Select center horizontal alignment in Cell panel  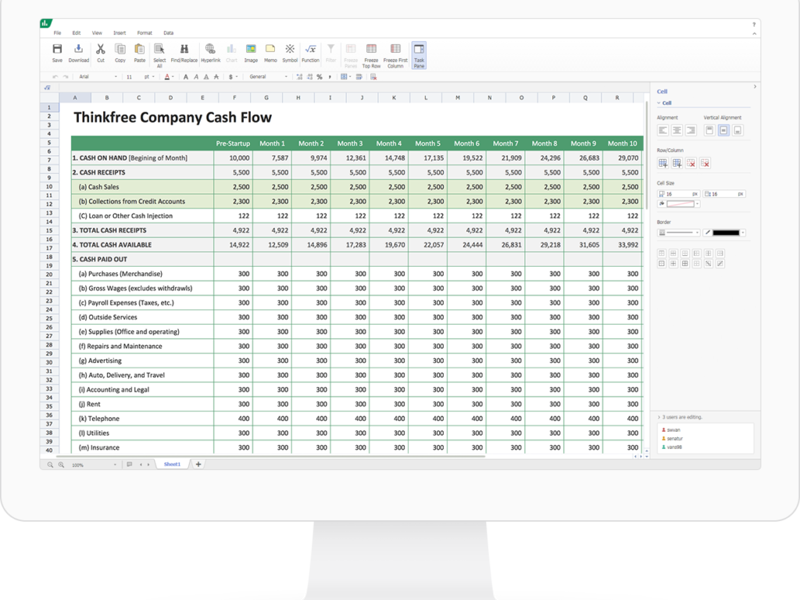point(677,131)
